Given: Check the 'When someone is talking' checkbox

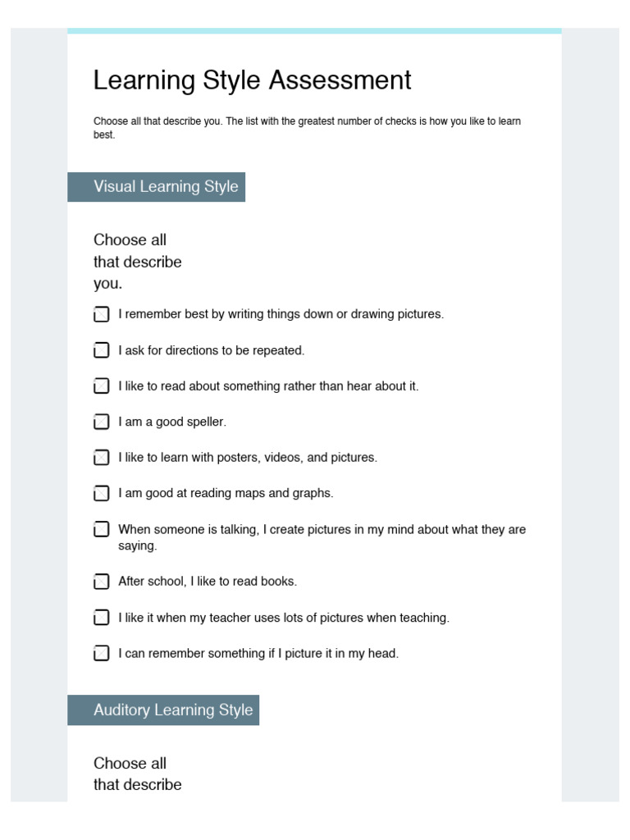Looking at the screenshot, I should 101,529.
